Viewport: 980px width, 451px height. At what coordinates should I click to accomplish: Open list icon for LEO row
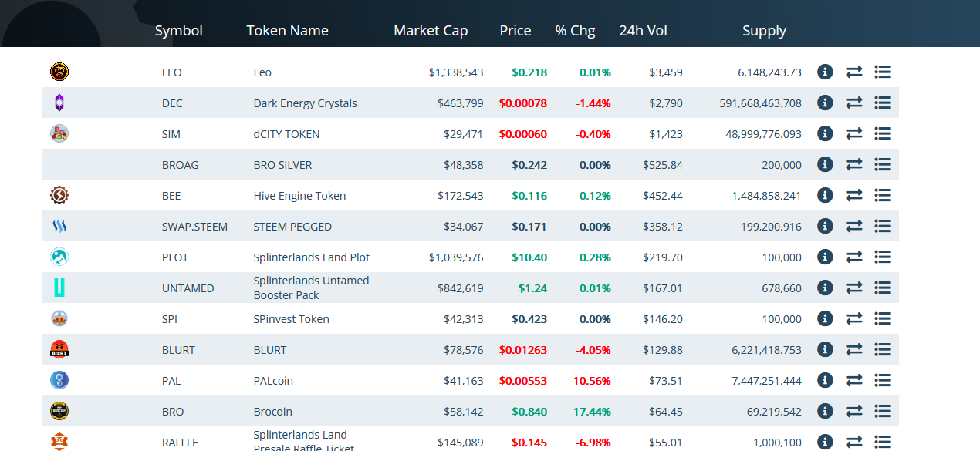click(x=883, y=72)
